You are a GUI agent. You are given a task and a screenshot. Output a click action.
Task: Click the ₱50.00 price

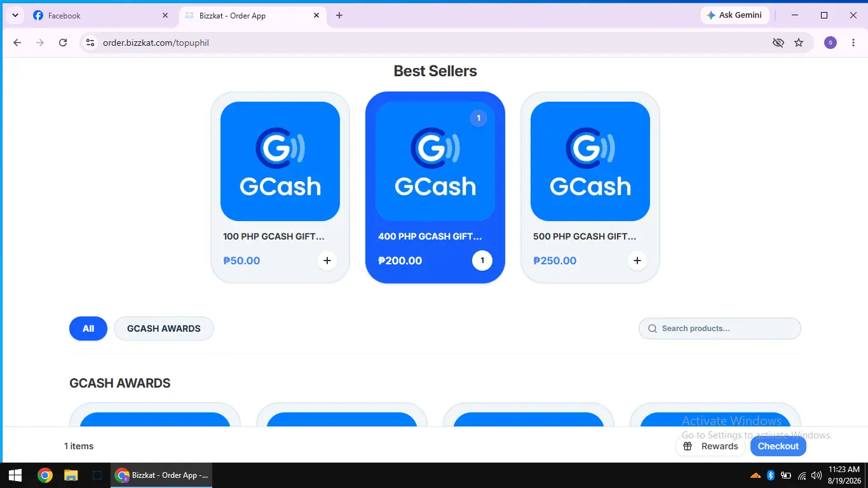[x=241, y=261]
